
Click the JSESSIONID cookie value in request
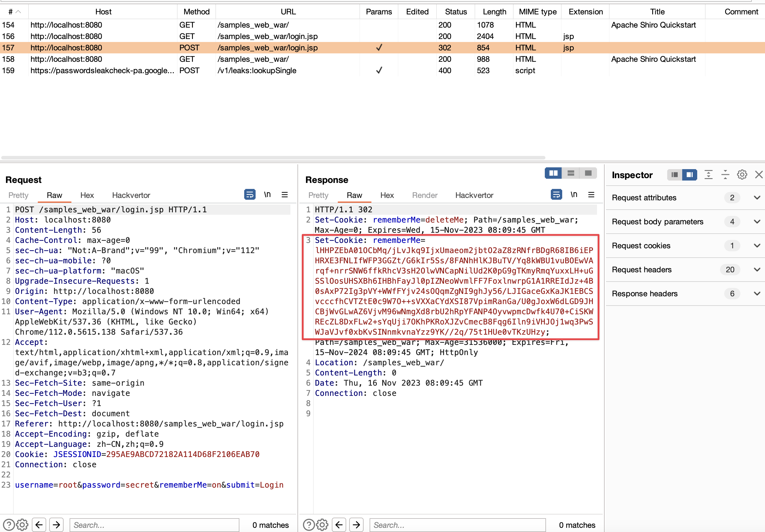tap(183, 454)
